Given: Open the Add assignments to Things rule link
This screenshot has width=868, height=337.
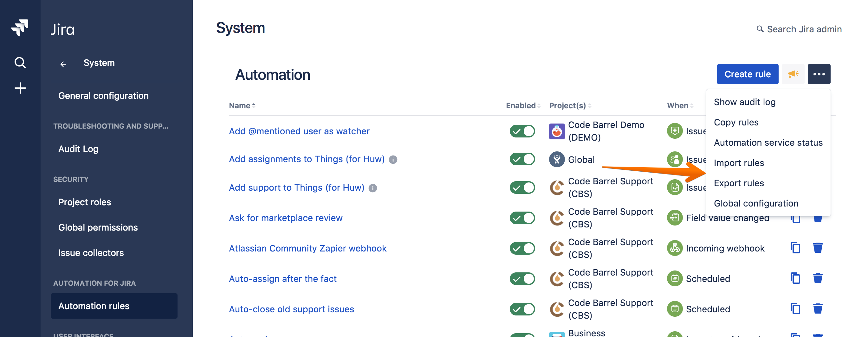Looking at the screenshot, I should pos(306,159).
